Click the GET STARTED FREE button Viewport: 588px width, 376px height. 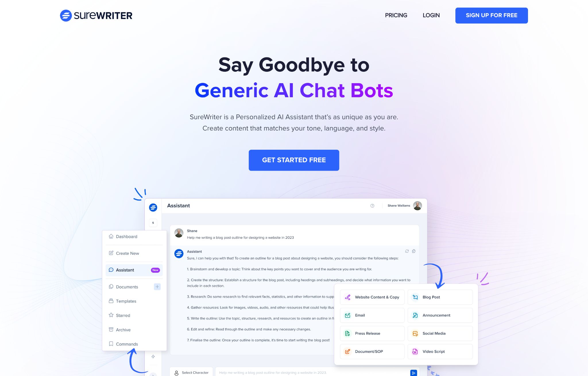(294, 160)
